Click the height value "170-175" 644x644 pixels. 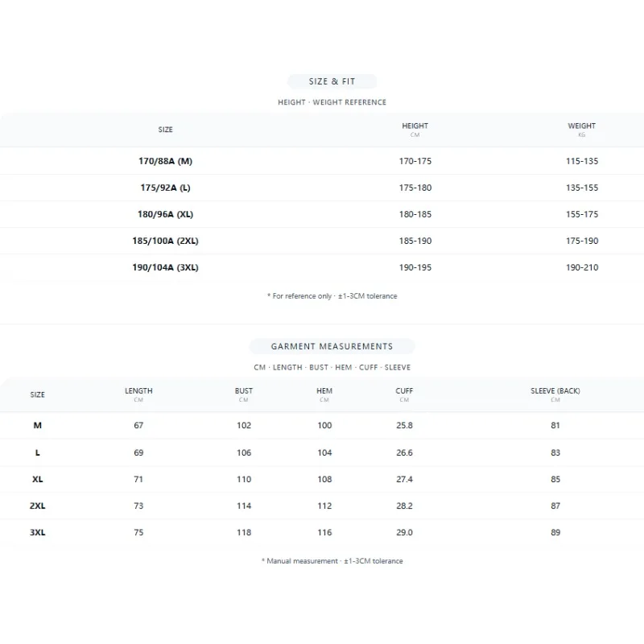(415, 161)
